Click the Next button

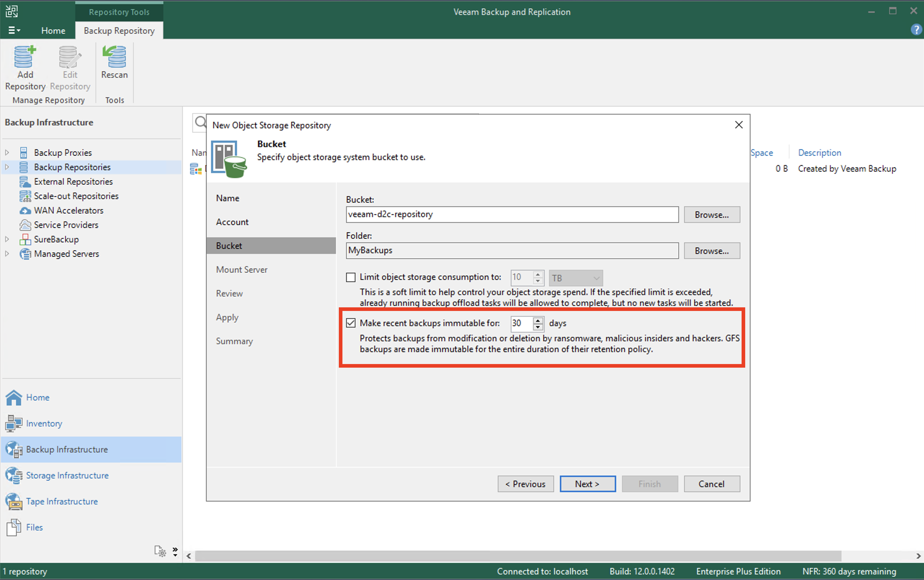click(588, 484)
